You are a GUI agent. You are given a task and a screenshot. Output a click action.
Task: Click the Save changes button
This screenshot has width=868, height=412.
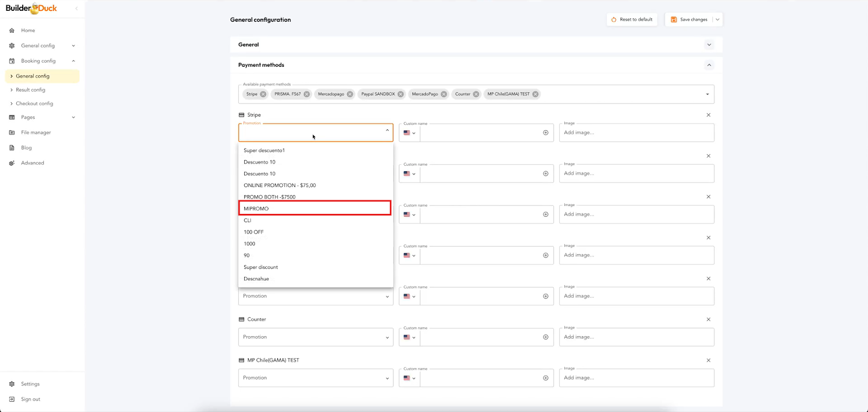coord(689,20)
